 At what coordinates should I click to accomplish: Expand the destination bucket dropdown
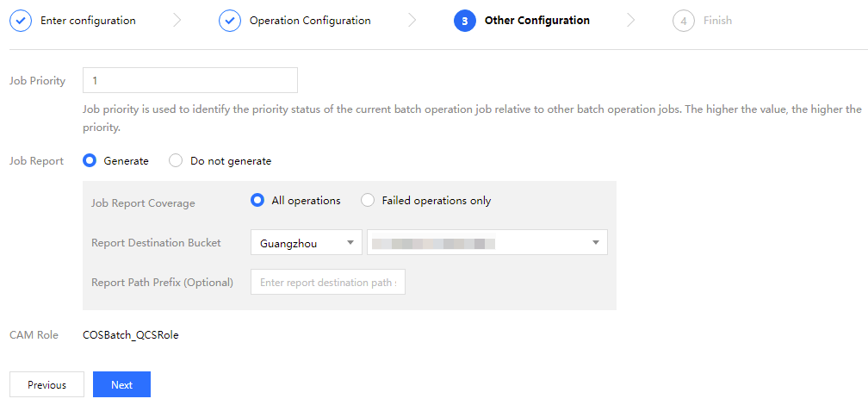pyautogui.click(x=487, y=243)
